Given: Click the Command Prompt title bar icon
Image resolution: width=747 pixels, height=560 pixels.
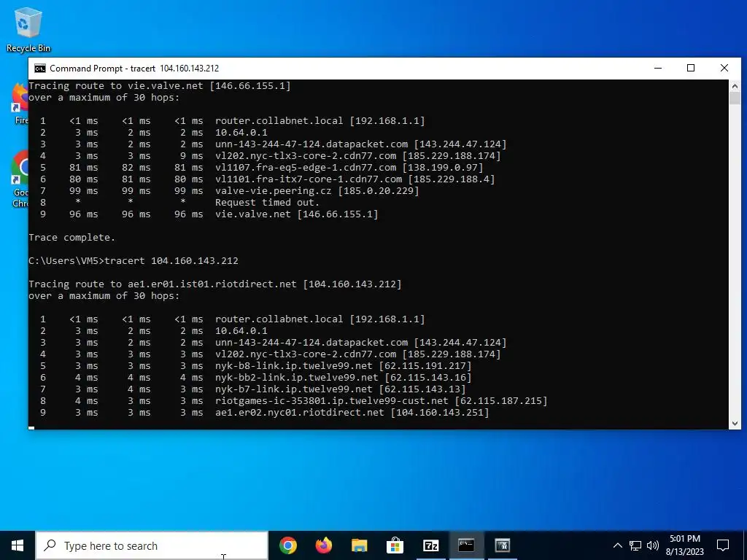Looking at the screenshot, I should 40,68.
